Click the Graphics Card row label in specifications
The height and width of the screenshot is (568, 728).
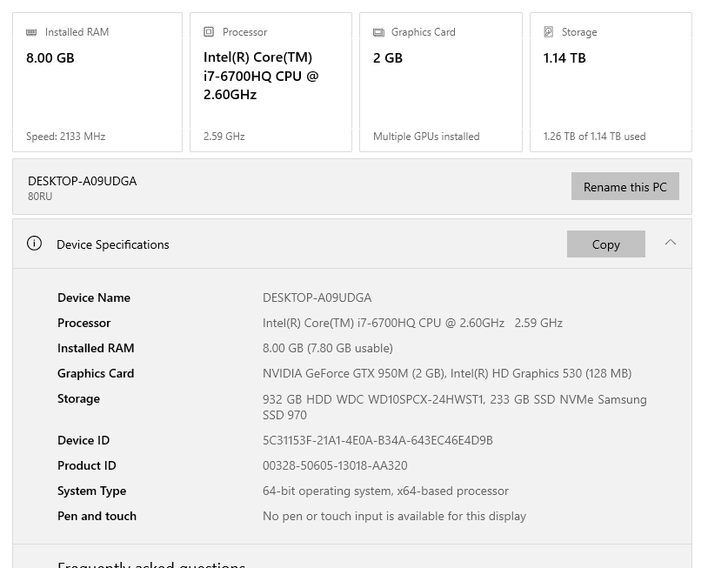(96, 373)
